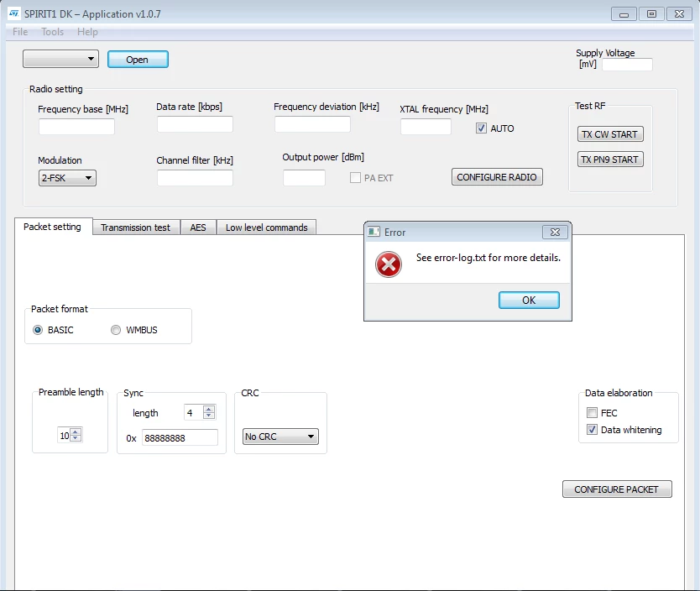
Task: Toggle the AUTO checkbox
Action: click(481, 128)
